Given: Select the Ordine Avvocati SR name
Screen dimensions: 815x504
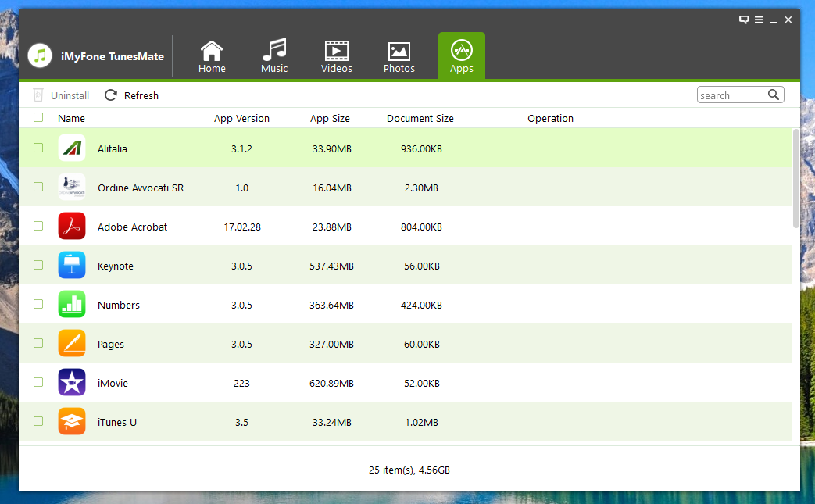Looking at the screenshot, I should 141,188.
